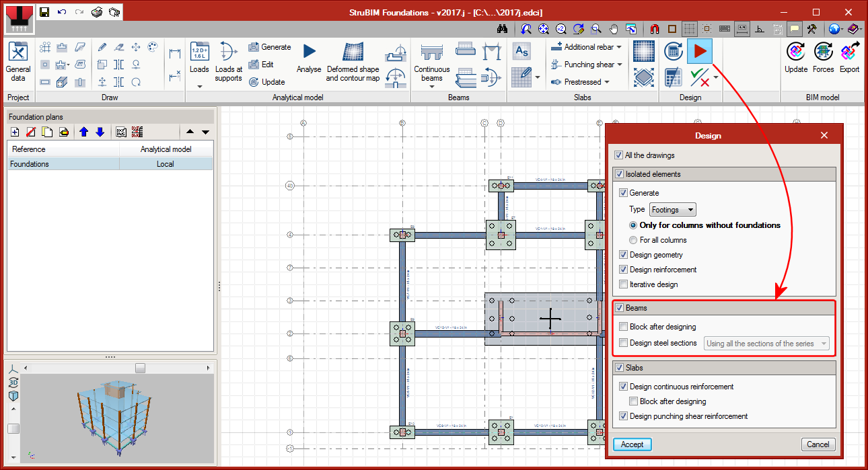Open the Footings type dropdown
This screenshot has width=868, height=470.
point(673,210)
